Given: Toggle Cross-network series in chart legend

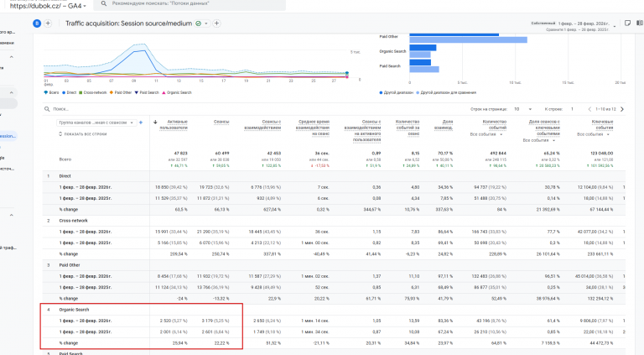Looking at the screenshot, I should coord(94,91).
